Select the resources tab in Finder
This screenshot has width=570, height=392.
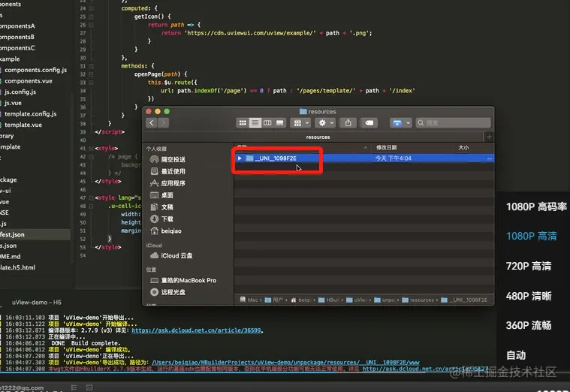pyautogui.click(x=318, y=137)
